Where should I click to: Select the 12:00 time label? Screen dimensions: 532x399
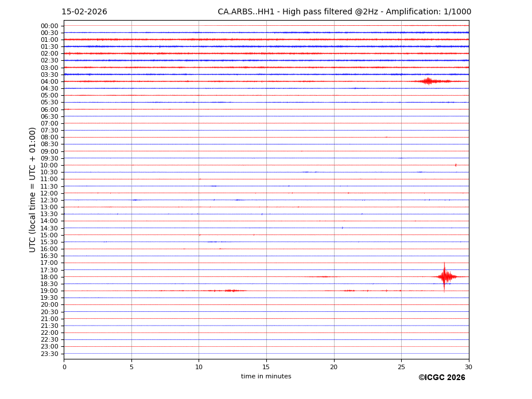pyautogui.click(x=49, y=193)
